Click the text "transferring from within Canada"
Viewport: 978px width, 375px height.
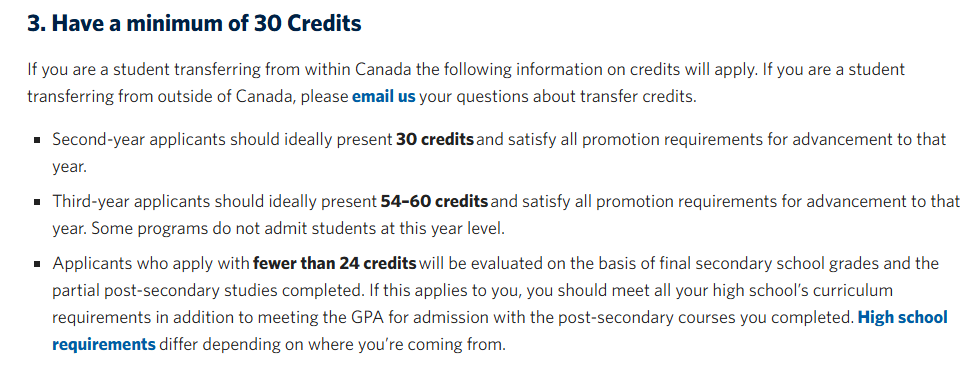tap(293, 69)
